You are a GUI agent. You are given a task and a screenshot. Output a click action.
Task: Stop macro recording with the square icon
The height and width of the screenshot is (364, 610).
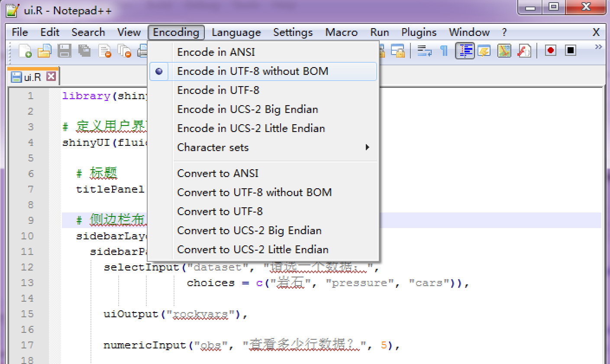click(570, 50)
